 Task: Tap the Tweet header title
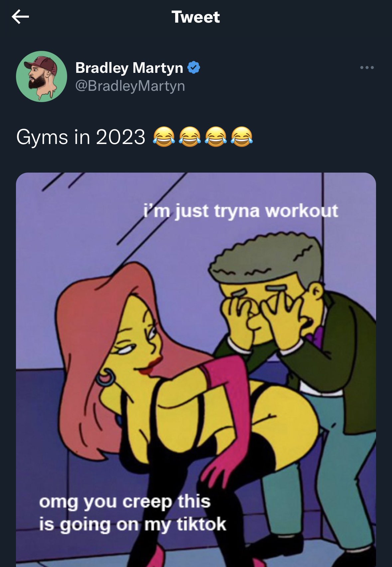coord(196,17)
